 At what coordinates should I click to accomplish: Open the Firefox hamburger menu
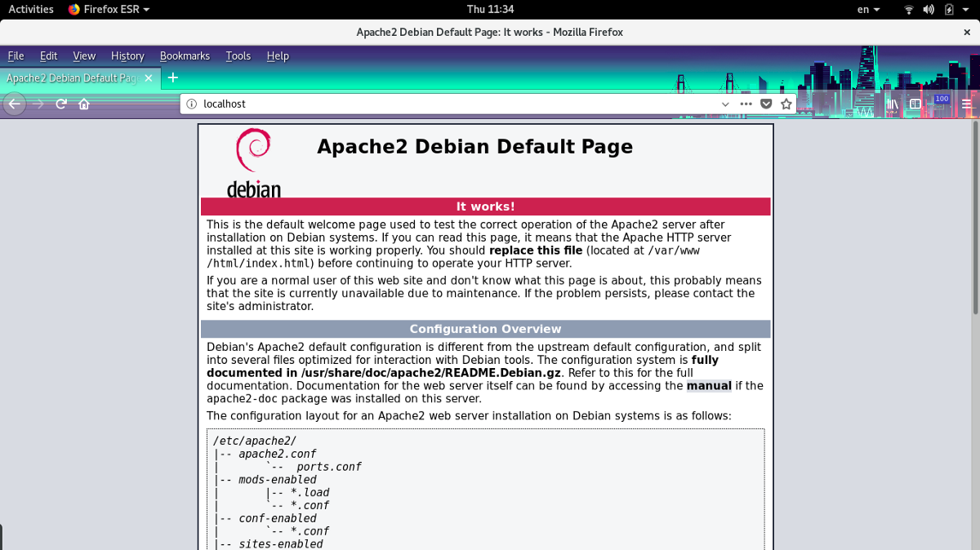click(967, 104)
